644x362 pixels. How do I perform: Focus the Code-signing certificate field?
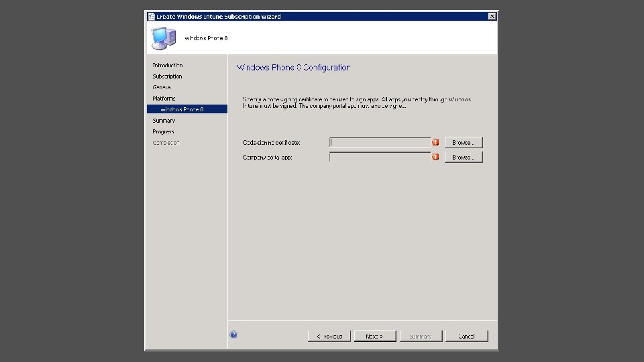(x=380, y=142)
